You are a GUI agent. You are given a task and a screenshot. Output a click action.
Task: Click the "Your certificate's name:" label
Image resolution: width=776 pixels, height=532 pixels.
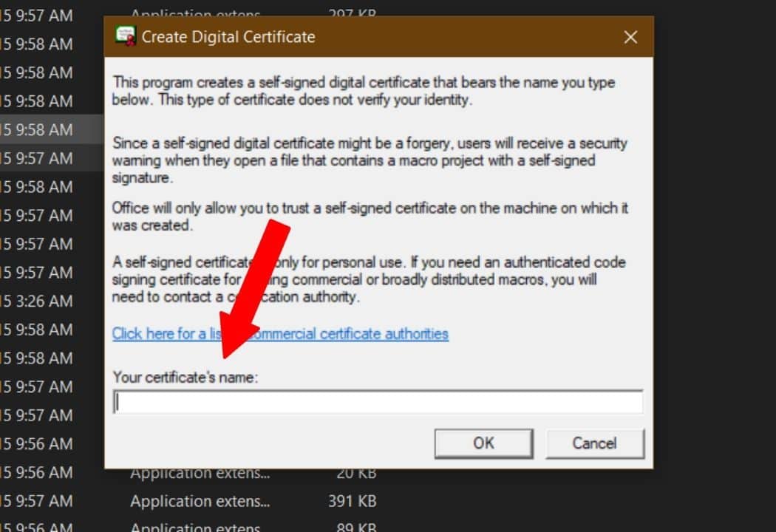click(185, 378)
